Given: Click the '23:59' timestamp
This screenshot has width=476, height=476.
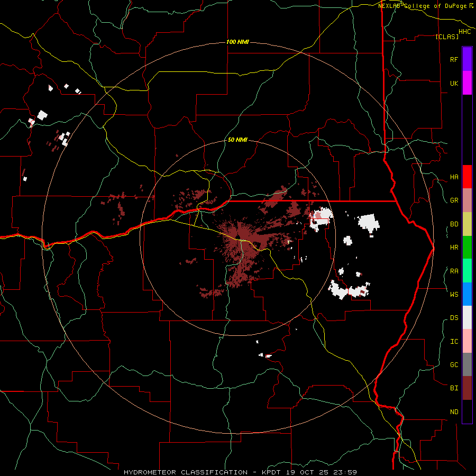Looking at the screenshot, I should pyautogui.click(x=346, y=472).
